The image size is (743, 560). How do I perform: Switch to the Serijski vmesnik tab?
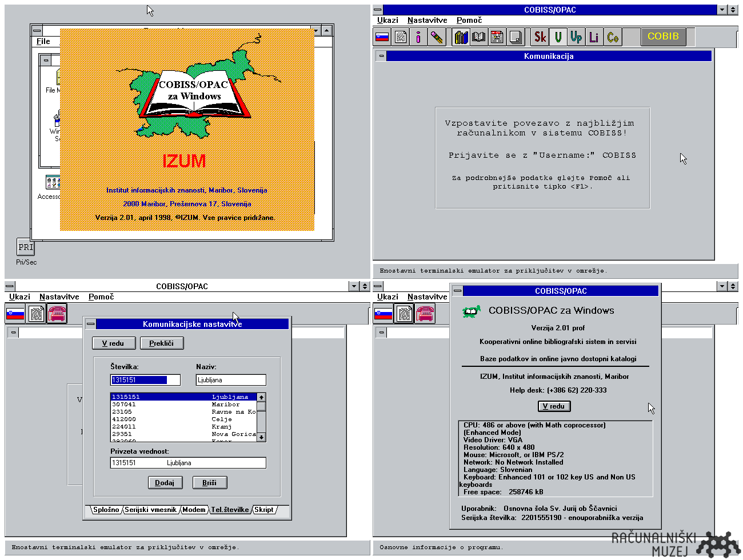click(151, 510)
